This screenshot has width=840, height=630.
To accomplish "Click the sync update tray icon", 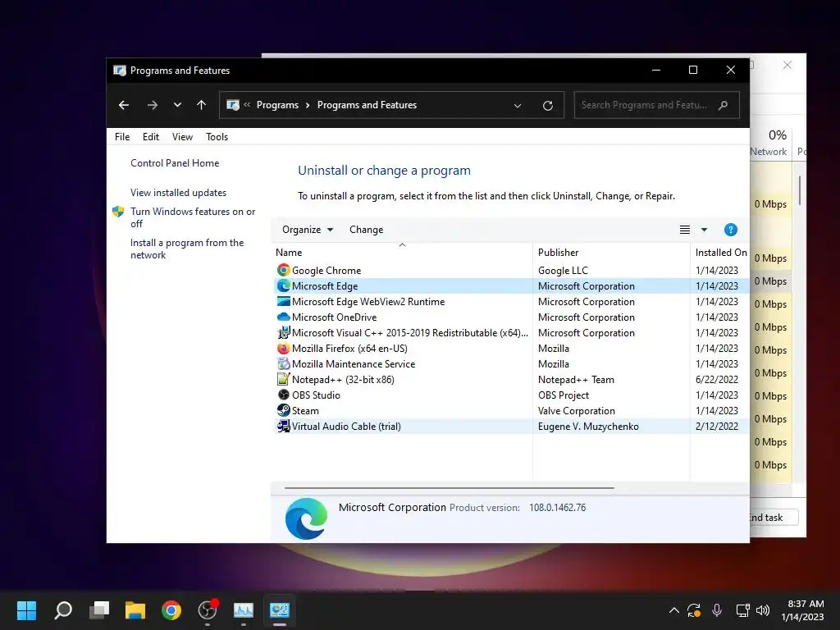I will 694,610.
